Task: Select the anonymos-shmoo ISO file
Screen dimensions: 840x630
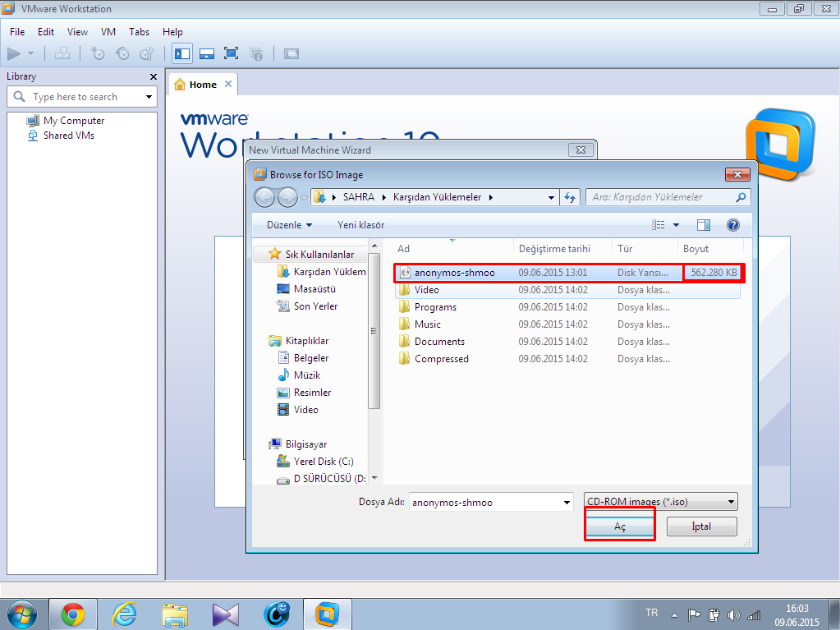Action: click(x=568, y=273)
